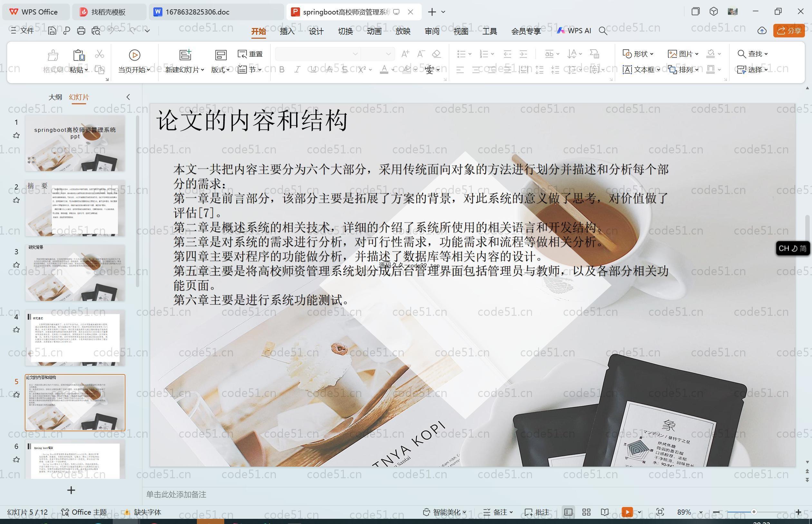
Task: Open WPS AI assistant
Action: click(574, 31)
